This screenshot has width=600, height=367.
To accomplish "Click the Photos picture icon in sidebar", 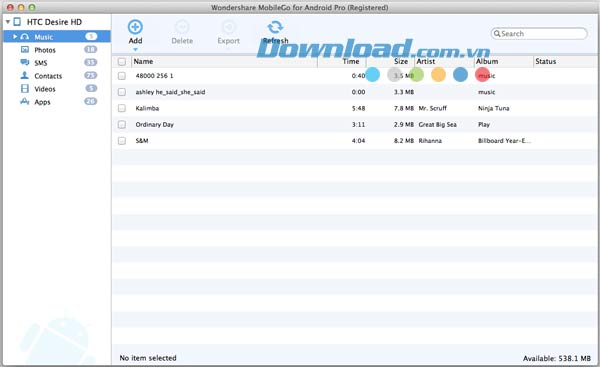I will (x=25, y=49).
